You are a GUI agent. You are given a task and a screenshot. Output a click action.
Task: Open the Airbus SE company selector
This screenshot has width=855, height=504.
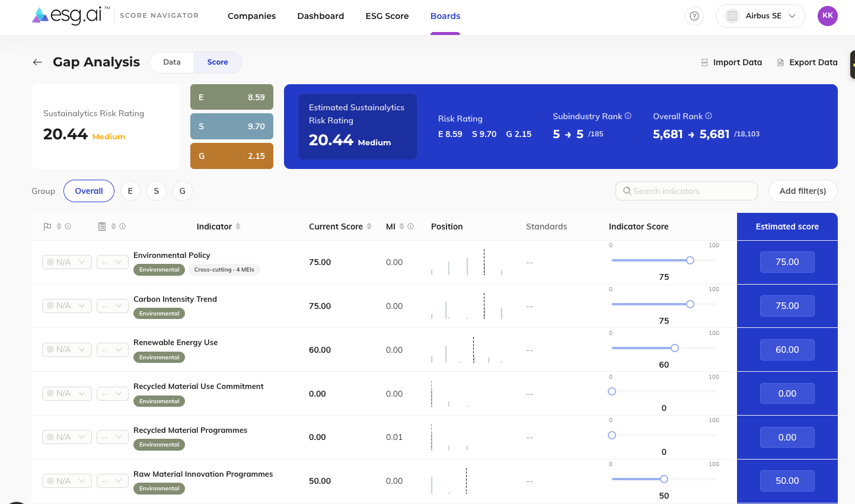761,16
